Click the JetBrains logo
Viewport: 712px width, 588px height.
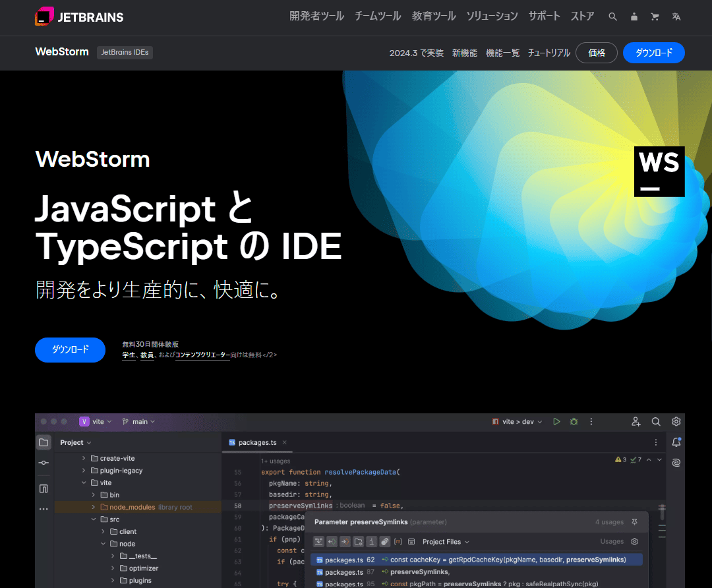point(79,16)
